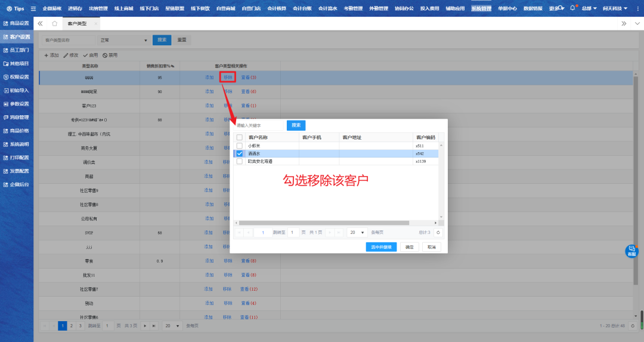
Task: Click the refresh icon in dialog pagination
Action: pyautogui.click(x=438, y=232)
